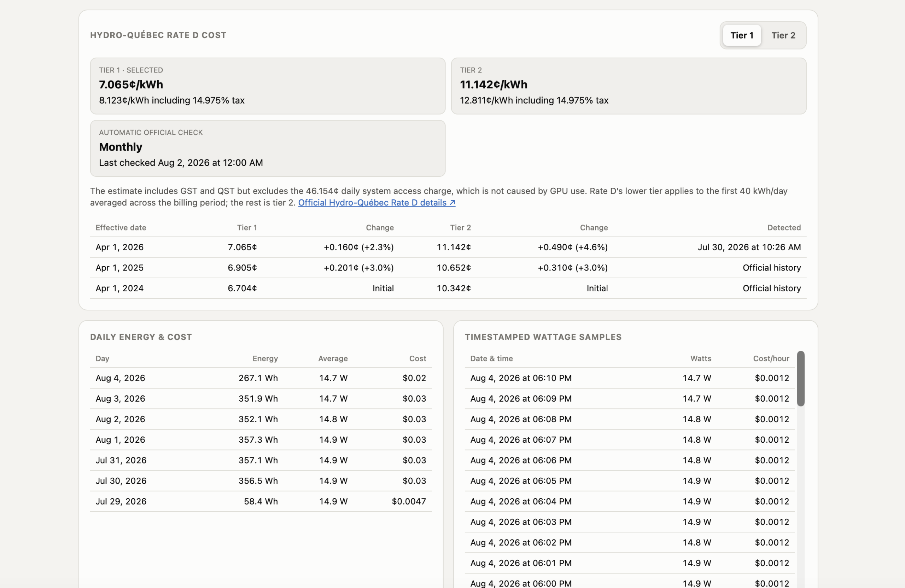This screenshot has width=905, height=588.
Task: Select the Aug 4, 2026 at 06:01 PM sample
Action: tap(630, 563)
